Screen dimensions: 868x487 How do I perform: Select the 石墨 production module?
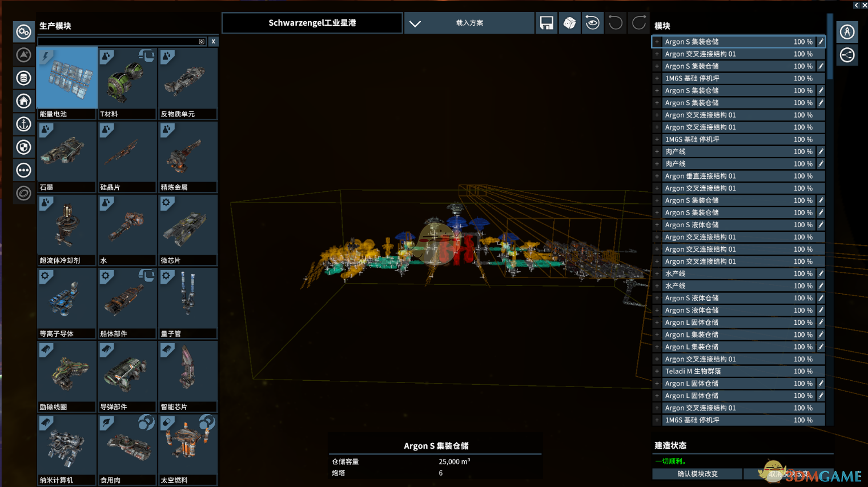(67, 156)
